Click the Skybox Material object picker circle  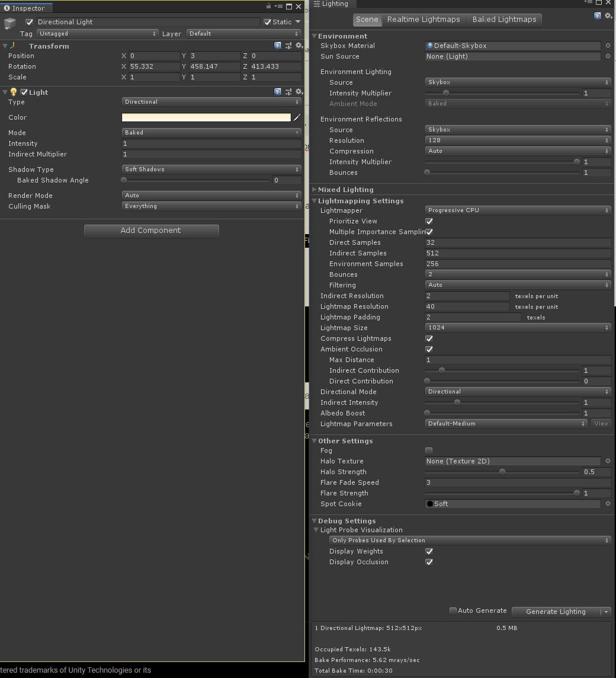608,46
